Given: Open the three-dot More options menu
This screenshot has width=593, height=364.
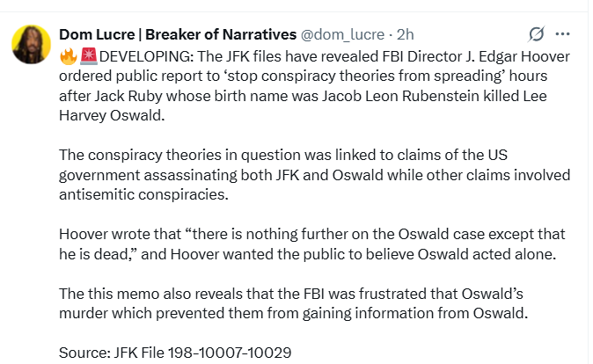Looking at the screenshot, I should pos(563,34).
